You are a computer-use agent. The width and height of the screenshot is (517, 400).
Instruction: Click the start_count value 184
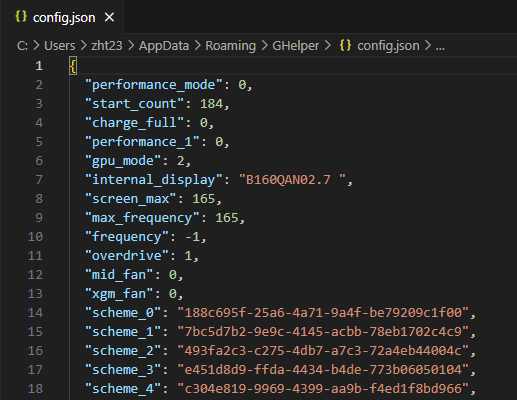211,104
